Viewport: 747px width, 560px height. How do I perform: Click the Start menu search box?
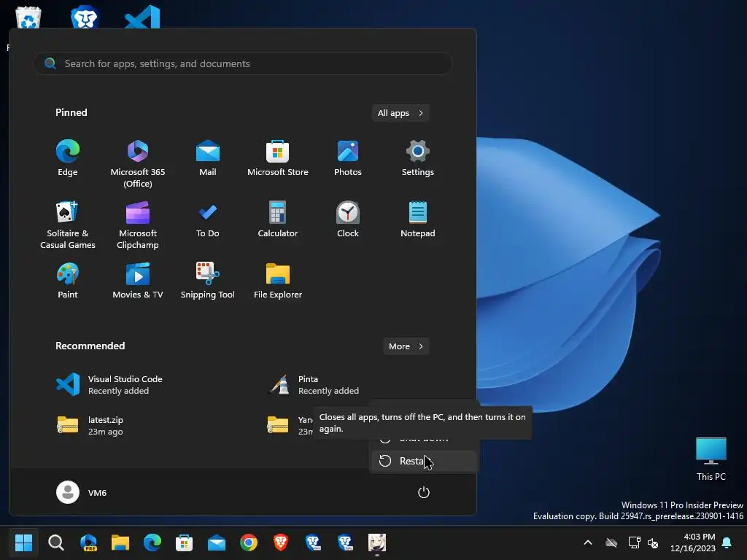click(x=243, y=63)
